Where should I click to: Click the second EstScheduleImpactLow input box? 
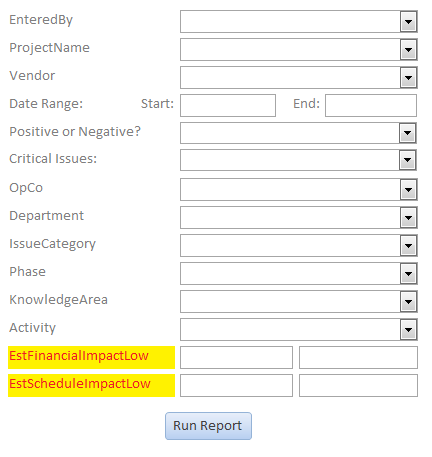pos(358,386)
